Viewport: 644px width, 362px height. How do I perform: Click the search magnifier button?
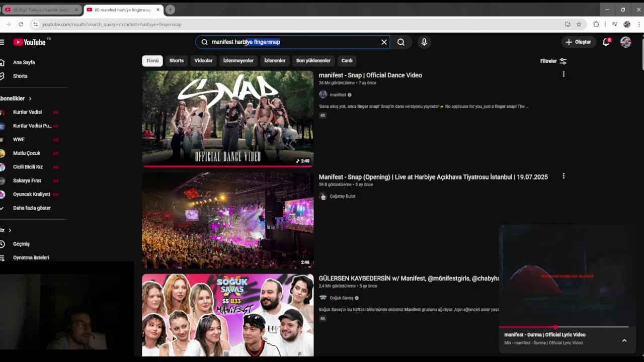click(401, 42)
